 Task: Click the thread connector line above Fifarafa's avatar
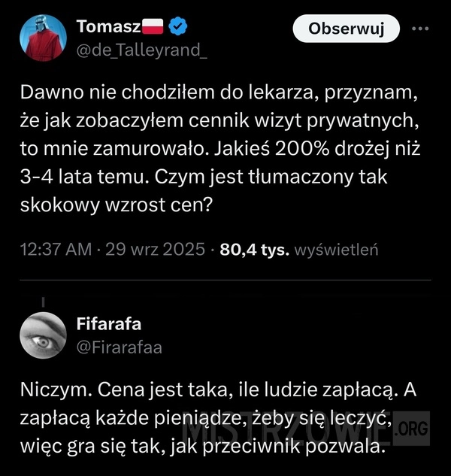point(42,302)
